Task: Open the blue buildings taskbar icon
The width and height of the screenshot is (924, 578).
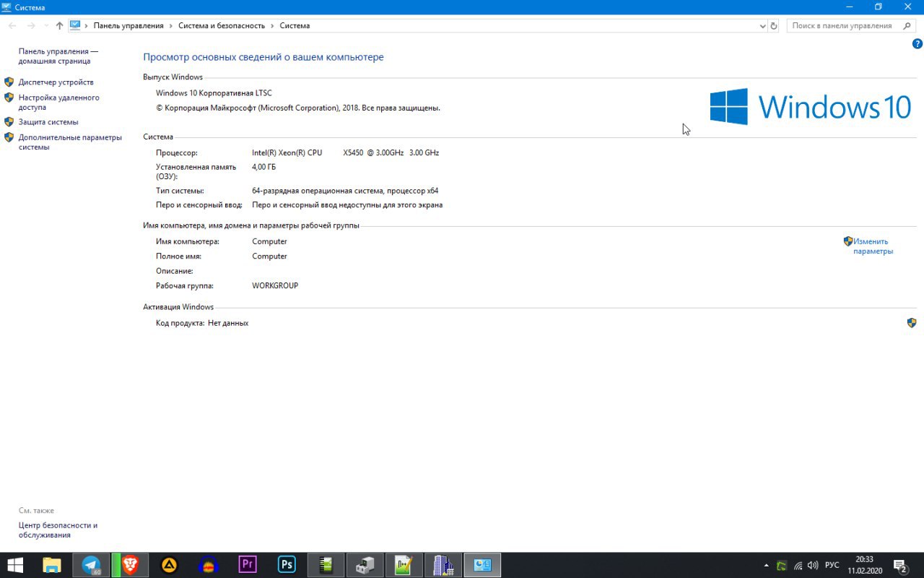Action: 443,564
